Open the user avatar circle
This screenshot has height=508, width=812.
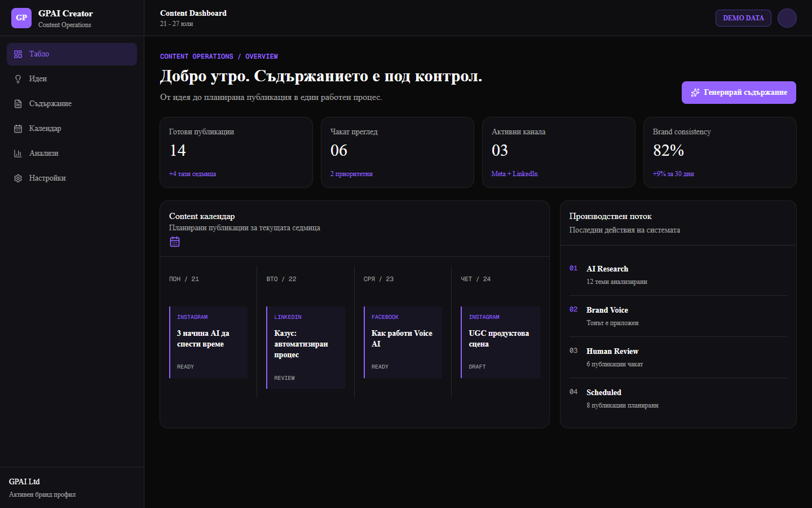pos(787,18)
